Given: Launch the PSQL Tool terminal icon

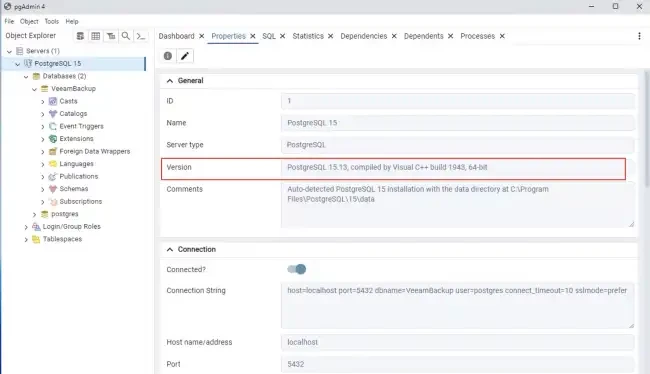Looking at the screenshot, I should coord(141,36).
